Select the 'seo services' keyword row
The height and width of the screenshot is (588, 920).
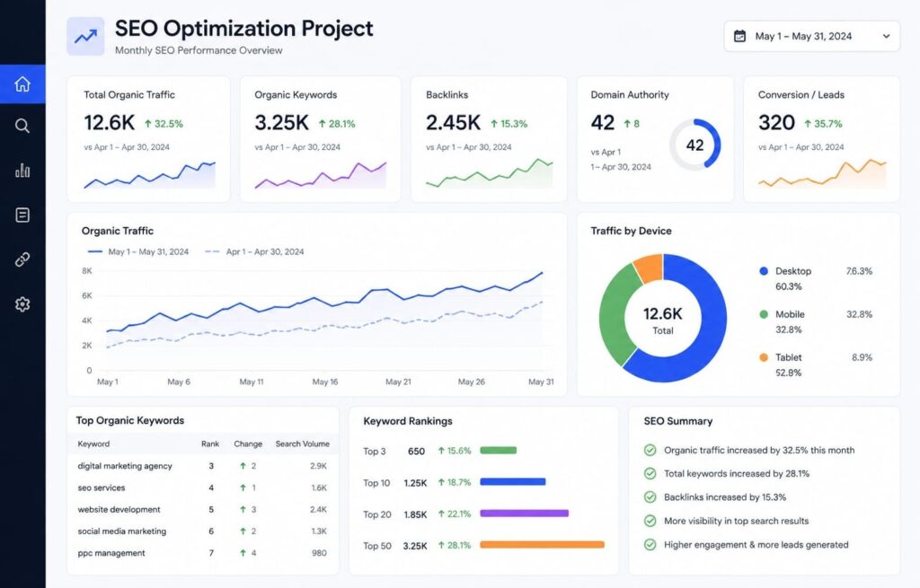pos(203,487)
